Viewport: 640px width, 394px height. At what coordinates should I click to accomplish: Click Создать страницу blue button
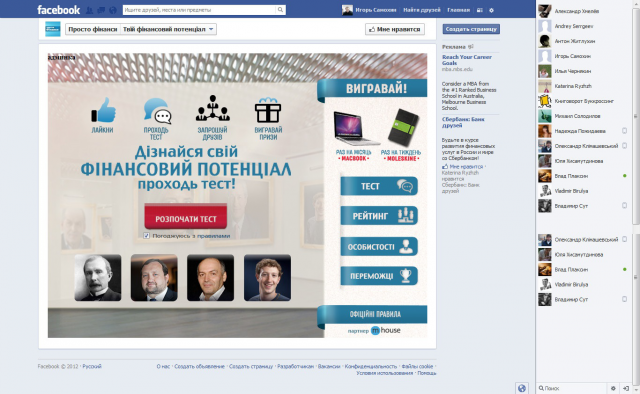tap(471, 29)
